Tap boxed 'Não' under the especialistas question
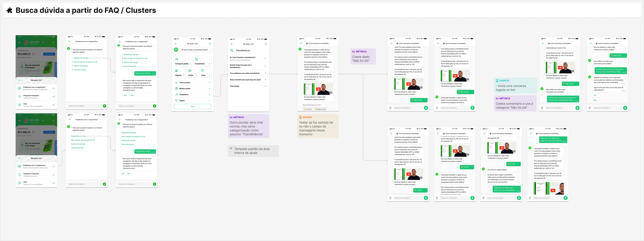 595,100
